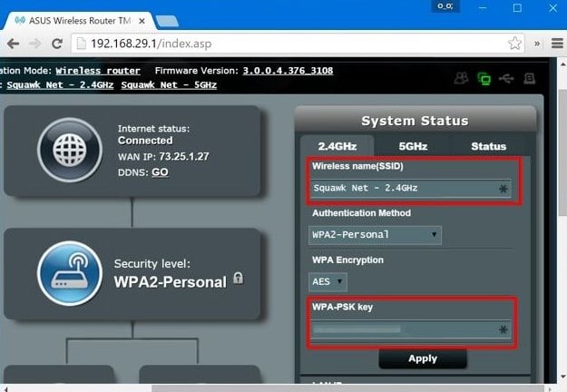Click the green network clients icon
Viewport: 567px width, 392px height.
click(x=484, y=78)
